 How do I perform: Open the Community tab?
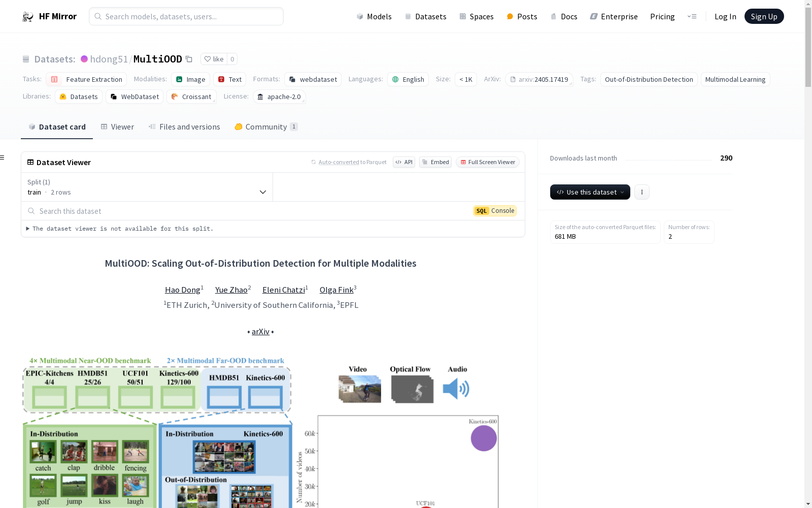266,127
